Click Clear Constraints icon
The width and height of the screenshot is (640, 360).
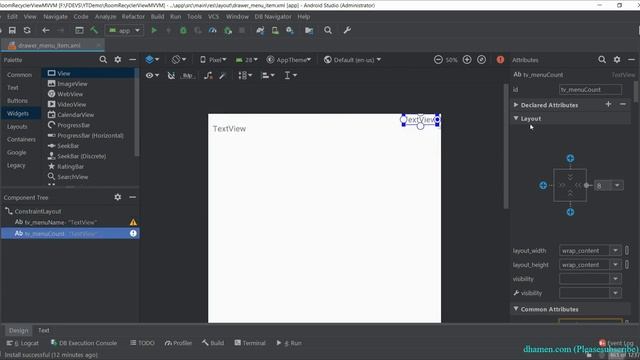pos(208,76)
